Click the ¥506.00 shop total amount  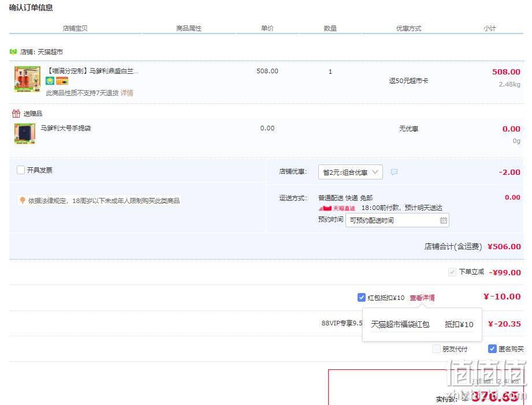click(504, 247)
